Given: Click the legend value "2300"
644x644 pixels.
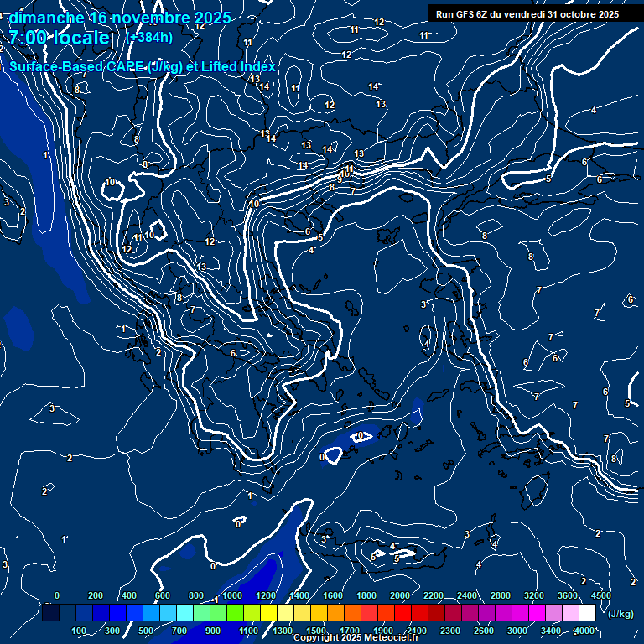Looking at the screenshot, I should [450, 631].
